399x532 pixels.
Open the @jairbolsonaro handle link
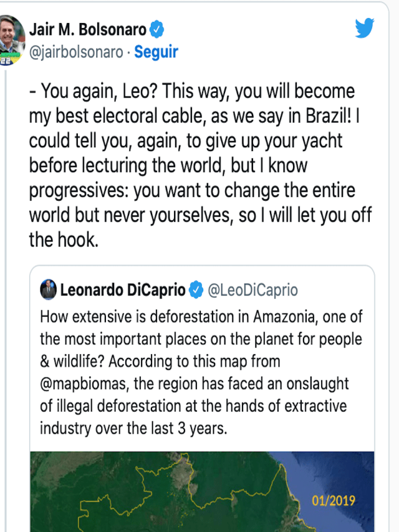pyautogui.click(x=76, y=52)
